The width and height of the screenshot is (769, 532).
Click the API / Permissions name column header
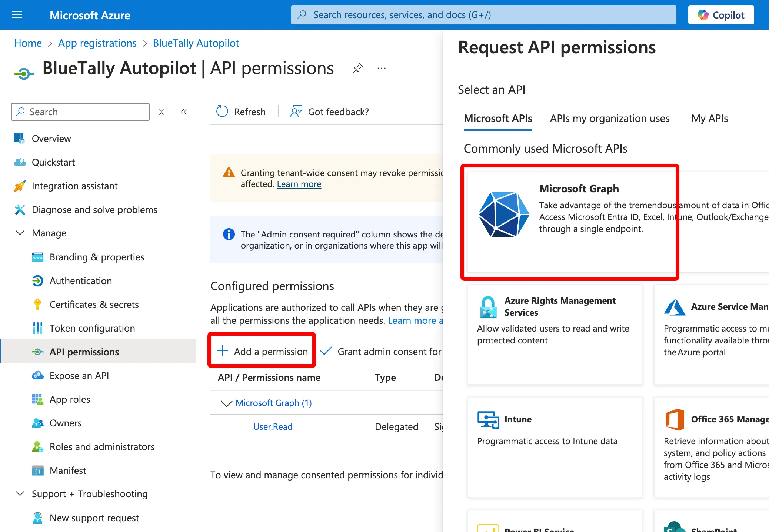[x=269, y=378]
